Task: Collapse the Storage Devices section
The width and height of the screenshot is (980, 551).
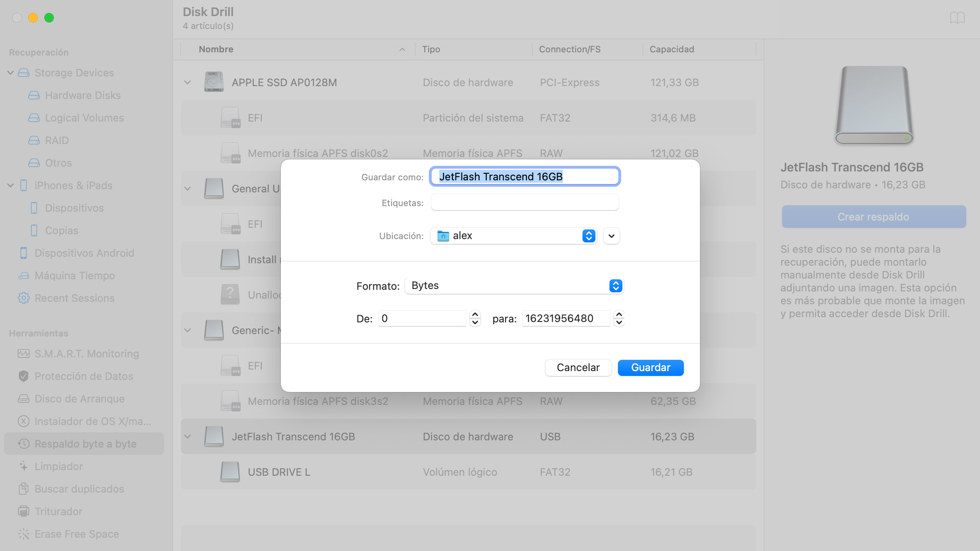Action: point(11,73)
